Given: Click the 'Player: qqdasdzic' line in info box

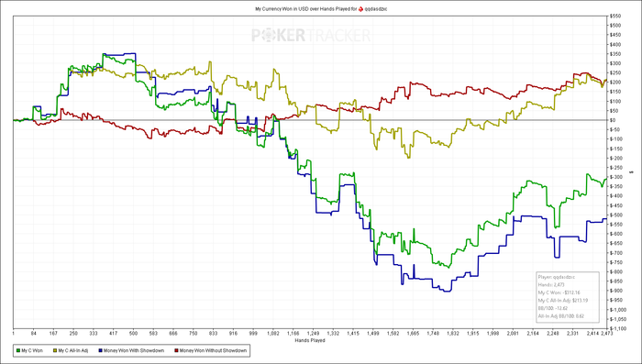Looking at the screenshot, I should pos(557,277).
